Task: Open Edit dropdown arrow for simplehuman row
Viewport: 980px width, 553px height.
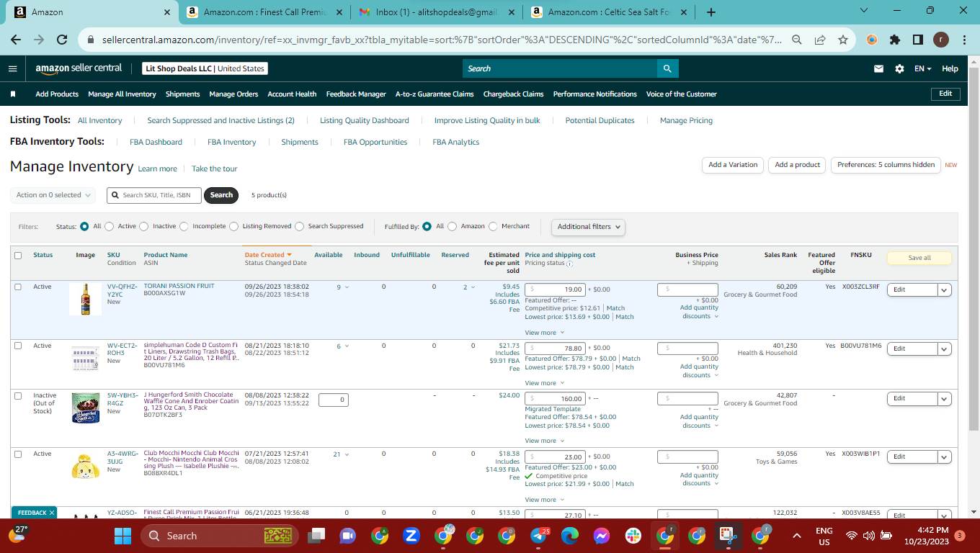Action: tap(945, 349)
